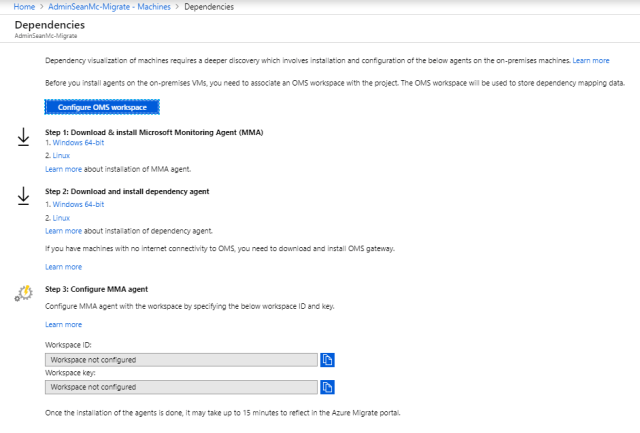The height and width of the screenshot is (433, 640).
Task: Click the Workspace ID text field
Action: [180, 360]
